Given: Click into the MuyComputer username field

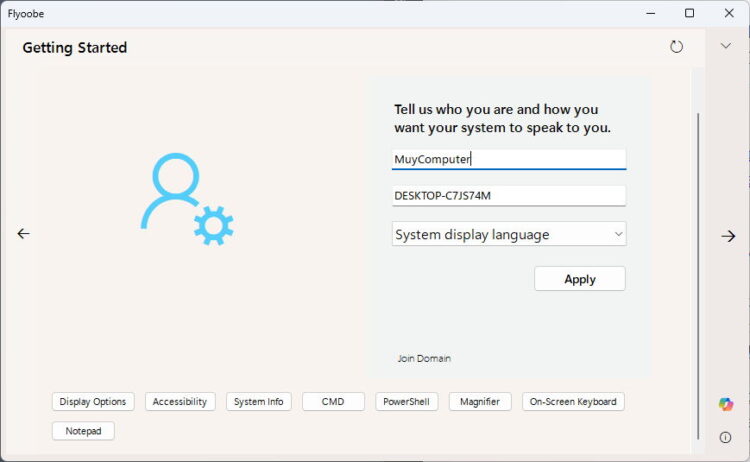Looking at the screenshot, I should 509,159.
